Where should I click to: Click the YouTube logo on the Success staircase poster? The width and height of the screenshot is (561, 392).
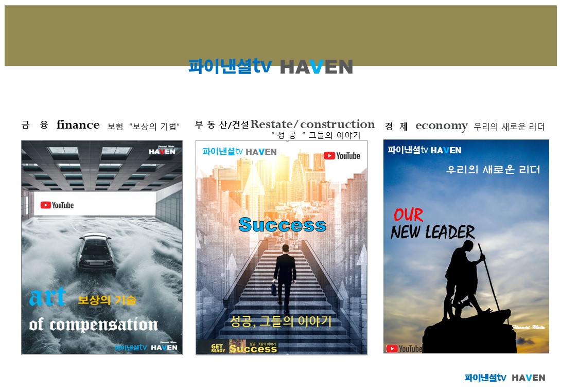point(342,155)
